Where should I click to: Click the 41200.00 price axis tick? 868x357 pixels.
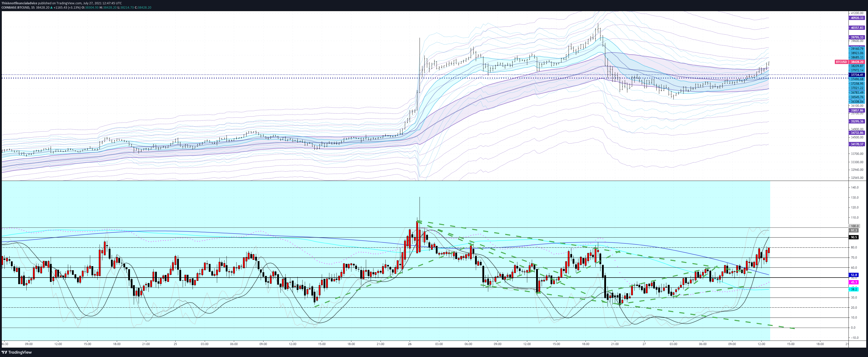(x=857, y=13)
